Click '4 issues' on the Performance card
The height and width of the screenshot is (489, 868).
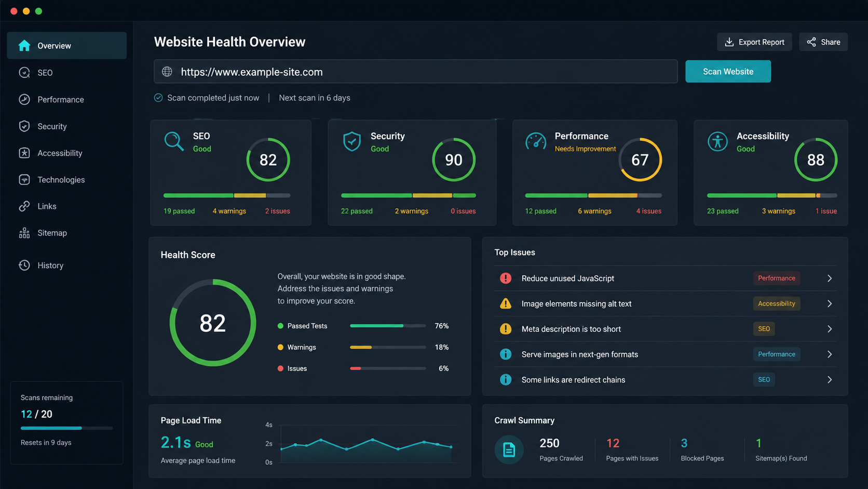pyautogui.click(x=649, y=211)
